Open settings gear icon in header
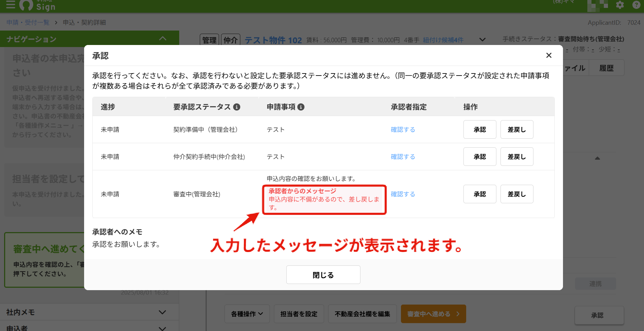The width and height of the screenshot is (644, 331). pyautogui.click(x=620, y=5)
